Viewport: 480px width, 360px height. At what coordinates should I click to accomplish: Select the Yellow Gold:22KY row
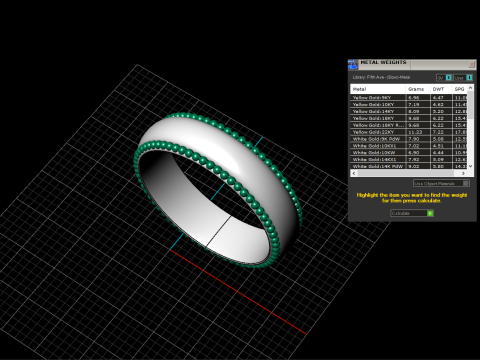click(x=409, y=132)
